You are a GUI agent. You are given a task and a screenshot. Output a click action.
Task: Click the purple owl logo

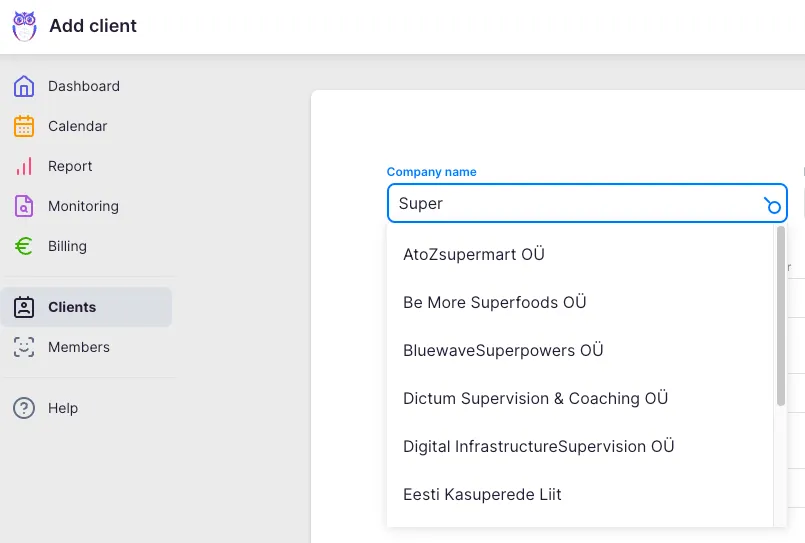coord(24,26)
